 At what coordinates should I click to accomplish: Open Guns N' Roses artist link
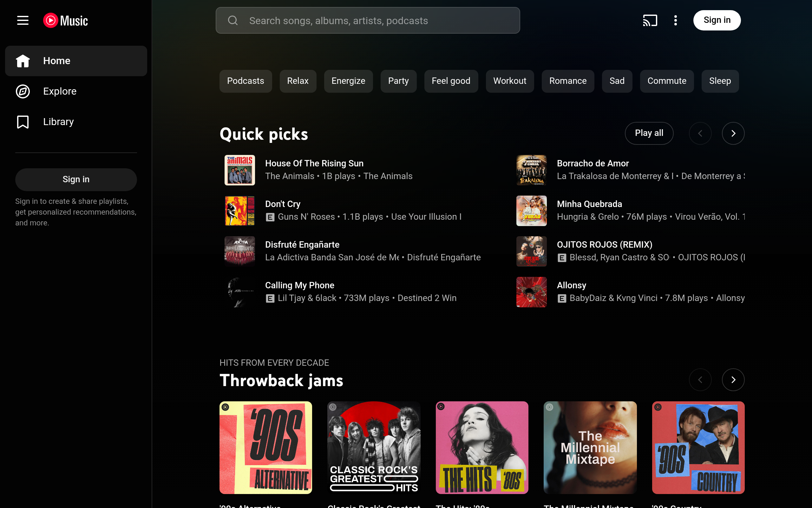click(306, 217)
